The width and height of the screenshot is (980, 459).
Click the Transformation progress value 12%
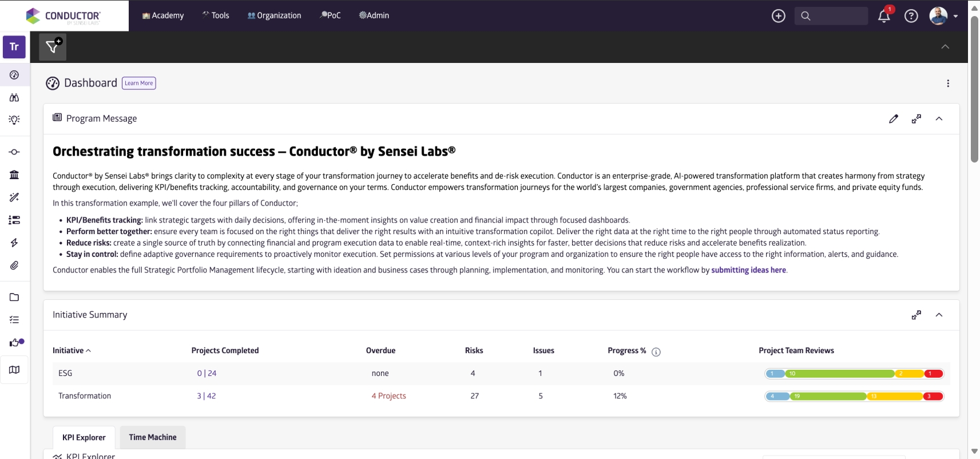click(620, 396)
